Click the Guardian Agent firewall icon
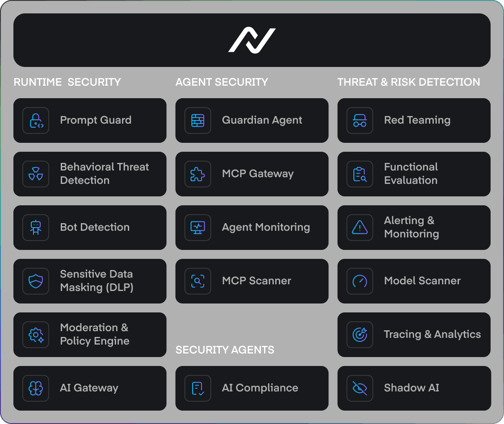Viewport: 504px width, 424px height. coord(197,121)
